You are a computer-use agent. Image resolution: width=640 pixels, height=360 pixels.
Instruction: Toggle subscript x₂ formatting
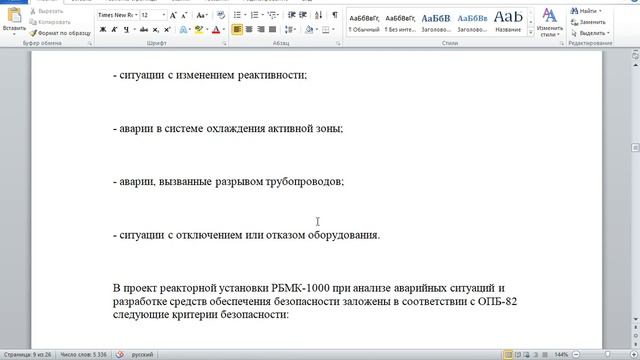click(156, 29)
